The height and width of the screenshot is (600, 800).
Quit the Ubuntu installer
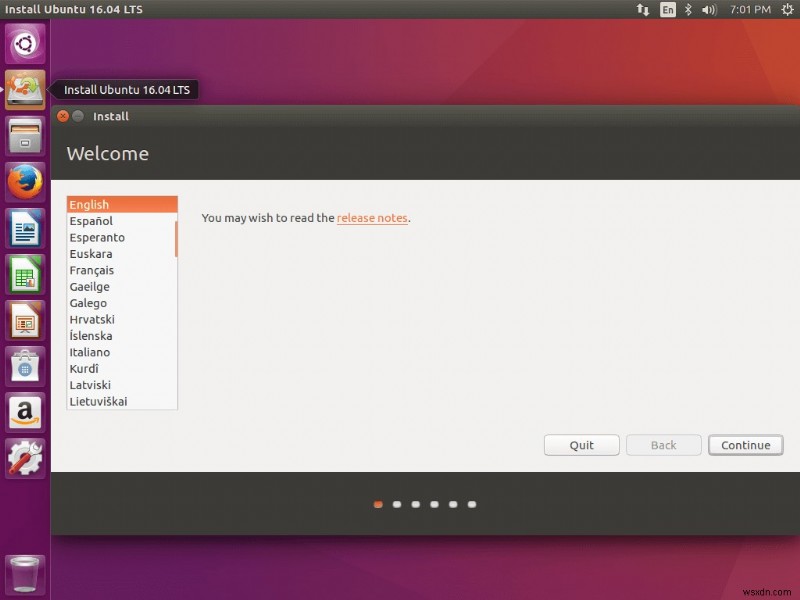coord(581,445)
